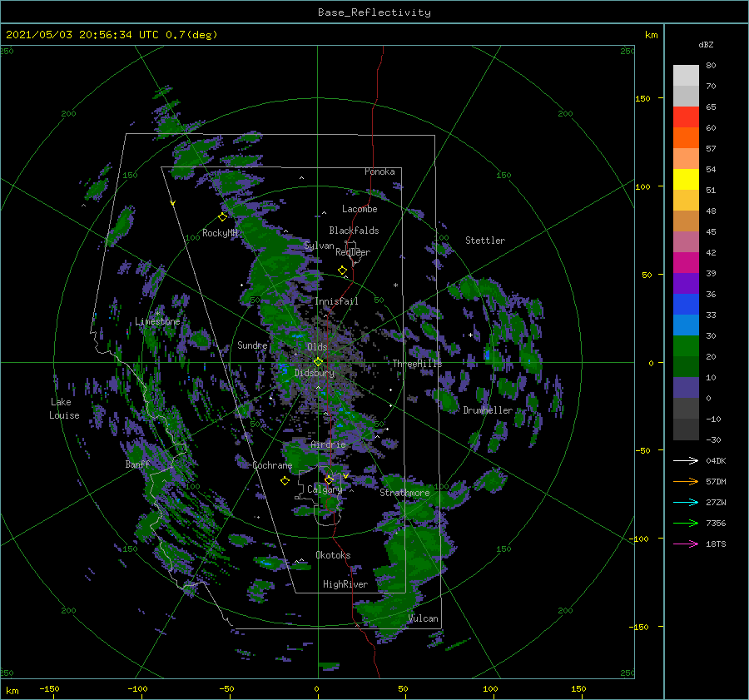Image resolution: width=749 pixels, height=700 pixels.
Task: Click the Olds city label
Action: tap(317, 347)
